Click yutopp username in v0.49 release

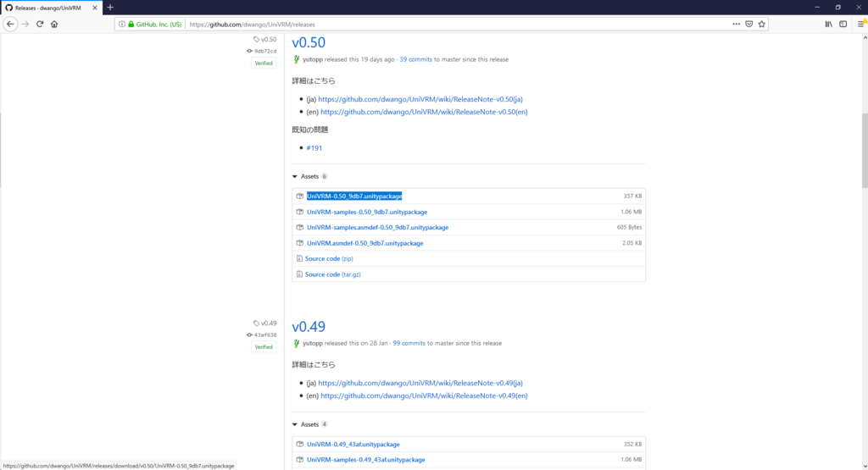(313, 343)
